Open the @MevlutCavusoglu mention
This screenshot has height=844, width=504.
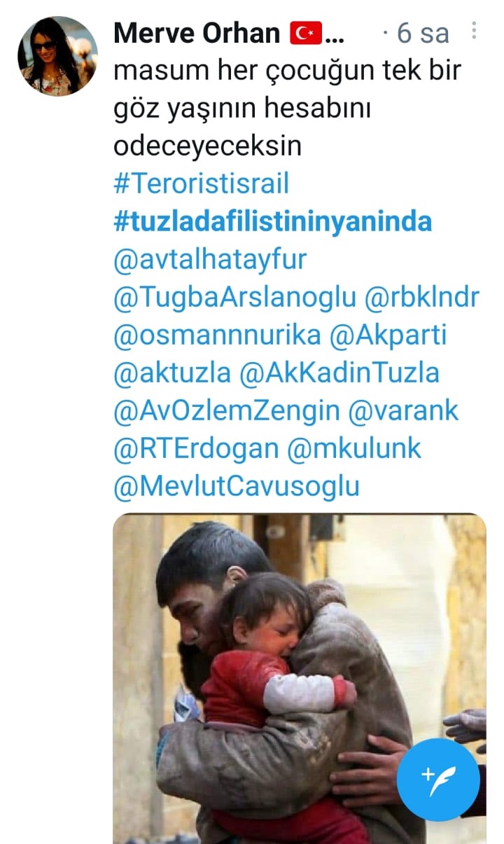tap(236, 486)
